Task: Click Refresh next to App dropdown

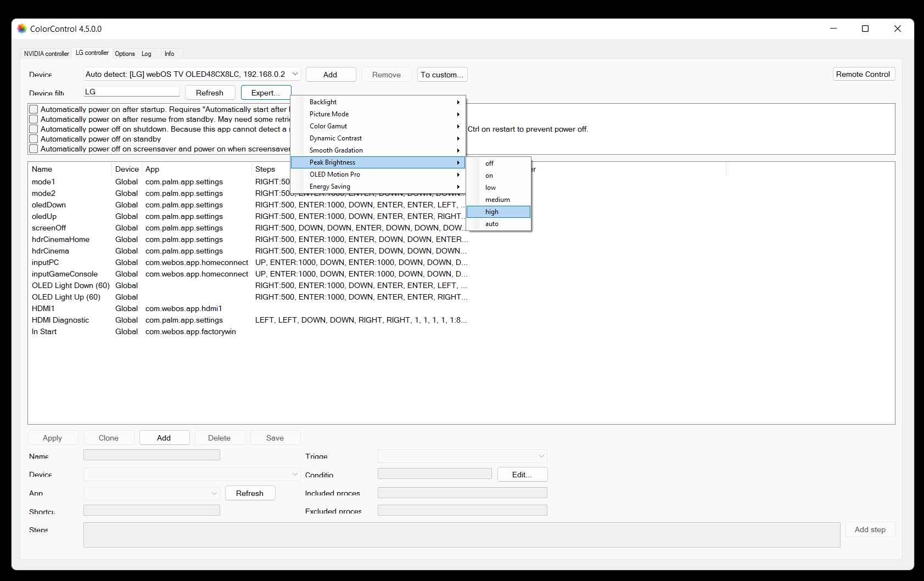Action: tap(250, 493)
